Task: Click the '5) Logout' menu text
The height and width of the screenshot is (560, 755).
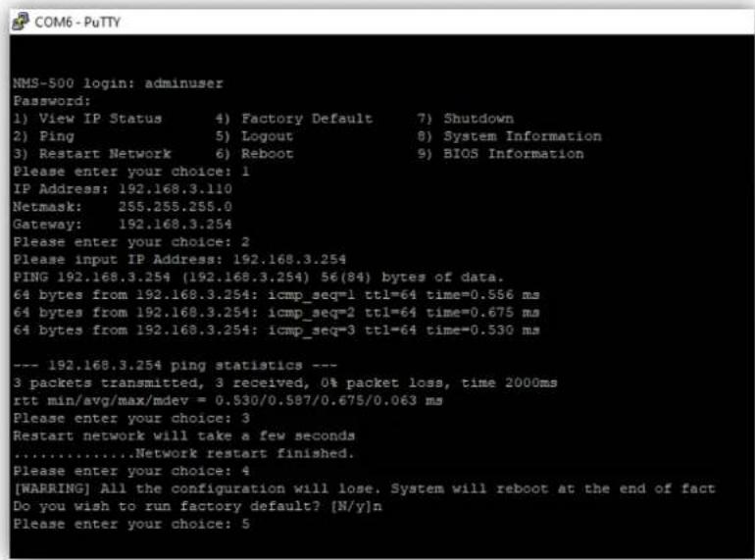Action: pos(254,136)
